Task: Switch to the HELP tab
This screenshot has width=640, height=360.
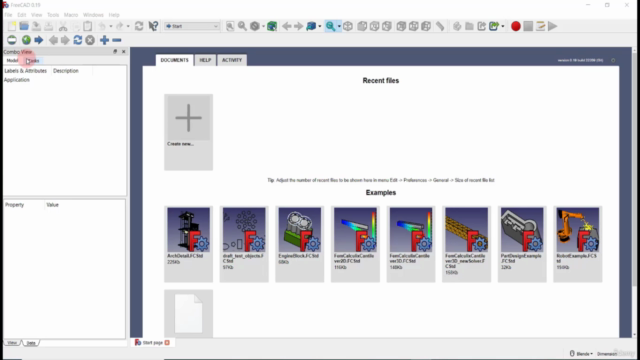Action: pyautogui.click(x=205, y=60)
